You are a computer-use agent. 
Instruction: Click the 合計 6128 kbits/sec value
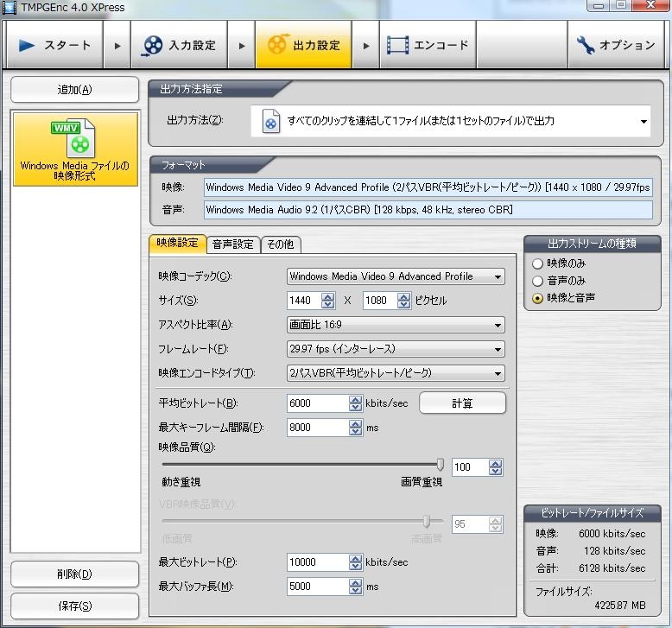tap(612, 568)
